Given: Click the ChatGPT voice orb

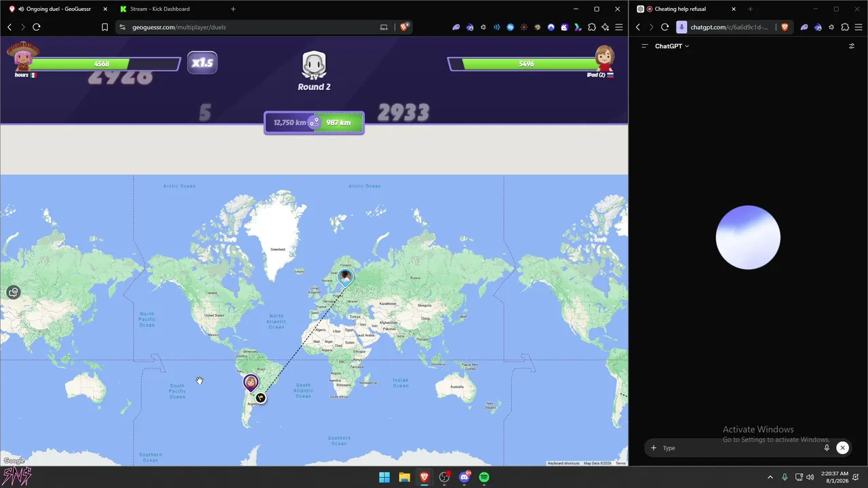Looking at the screenshot, I should 748,237.
